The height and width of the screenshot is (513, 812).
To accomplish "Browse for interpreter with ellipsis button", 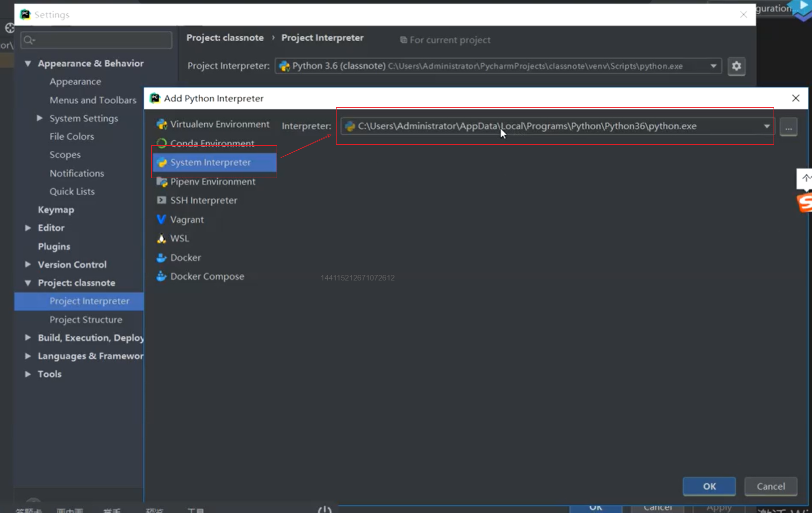I will pyautogui.click(x=789, y=127).
